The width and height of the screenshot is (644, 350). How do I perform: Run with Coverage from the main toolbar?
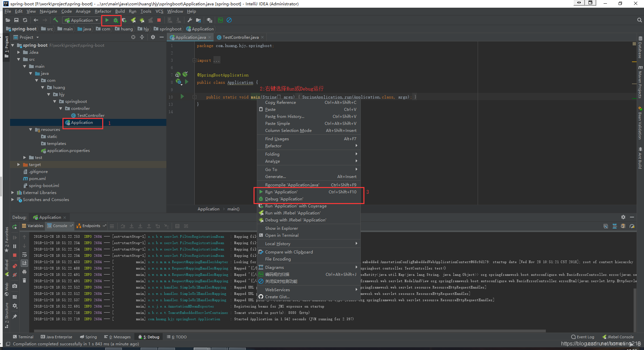[124, 20]
